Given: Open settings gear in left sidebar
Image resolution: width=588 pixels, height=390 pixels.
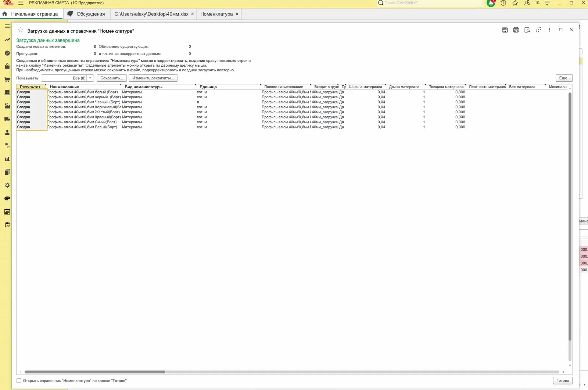Looking at the screenshot, I should [7, 185].
